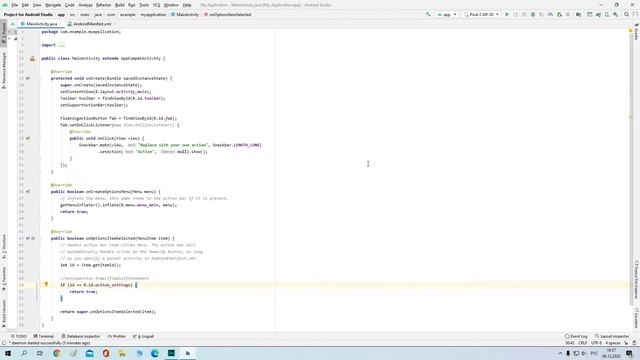Open Chrome from the taskbar
640x360 pixels.
coord(57,353)
